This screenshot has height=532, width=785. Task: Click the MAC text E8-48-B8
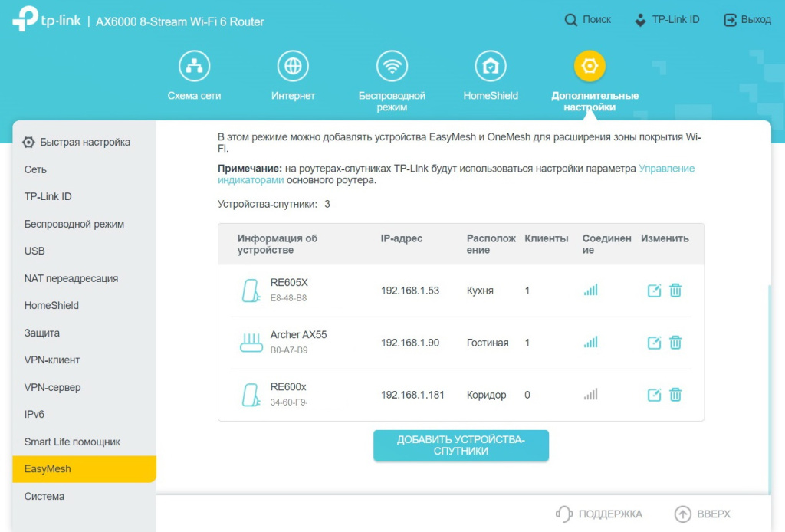pyautogui.click(x=288, y=298)
